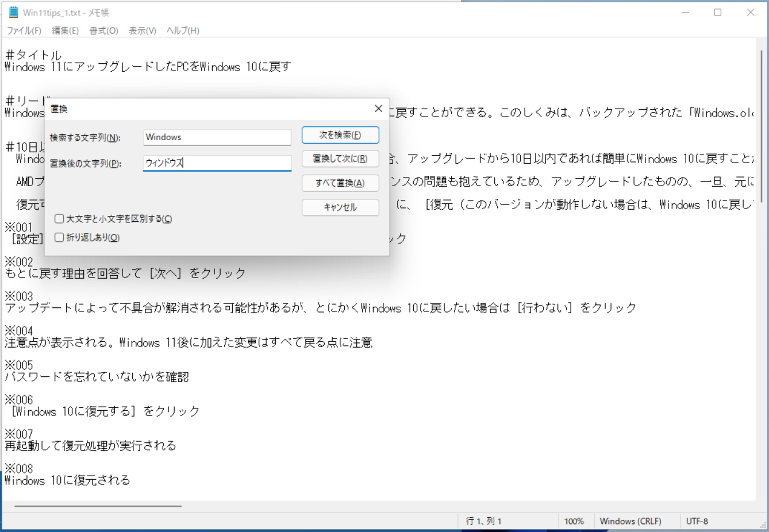Viewport: 769px width, 532px height.
Task: Click the すべて置換 button
Action: click(340, 183)
